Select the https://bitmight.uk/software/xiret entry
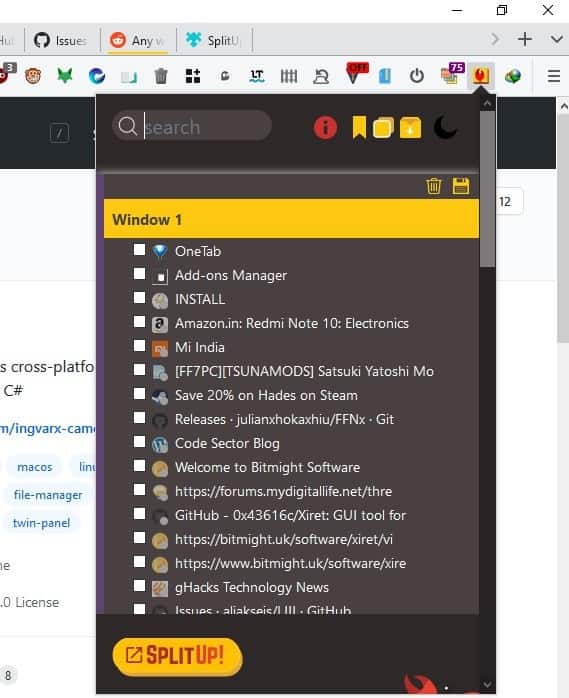 pos(284,540)
